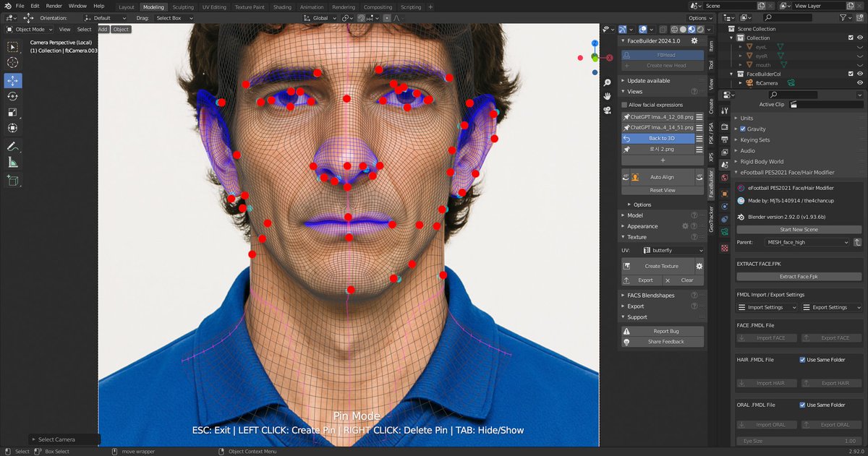Click the red X axis gizmo handle
Screen dimensions: 868x456
click(x=610, y=57)
